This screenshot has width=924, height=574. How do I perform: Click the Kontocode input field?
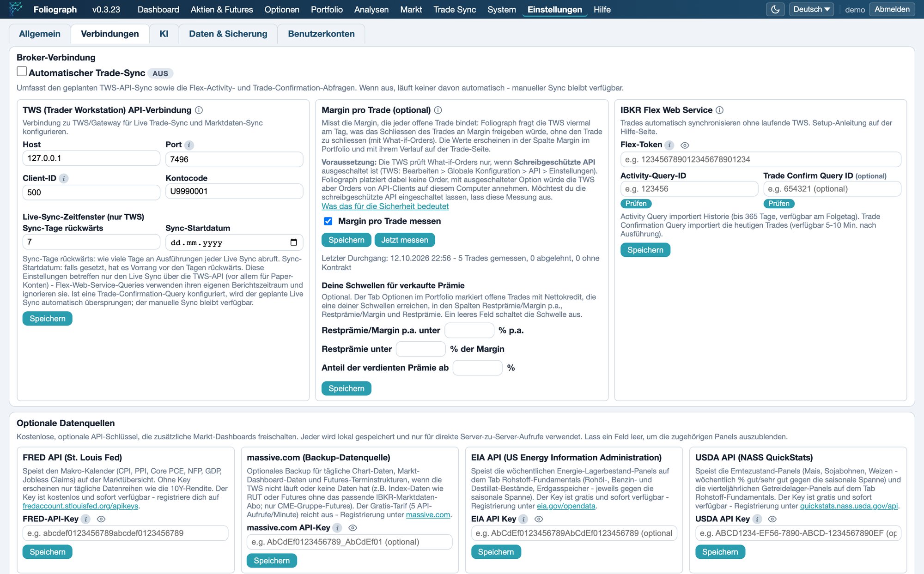point(234,192)
